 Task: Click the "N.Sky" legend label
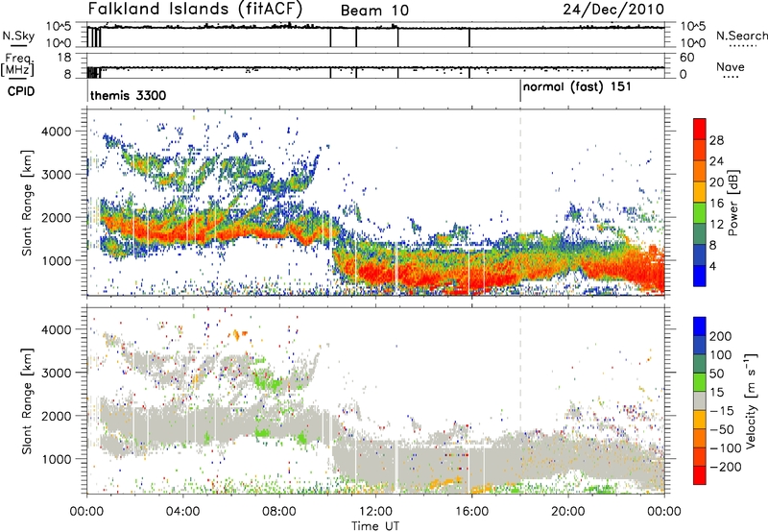(18, 36)
